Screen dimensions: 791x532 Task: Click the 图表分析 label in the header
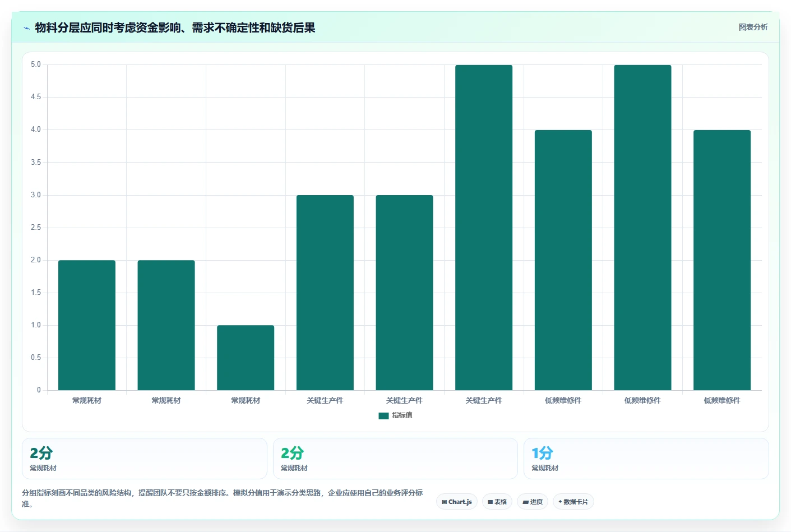click(x=753, y=27)
